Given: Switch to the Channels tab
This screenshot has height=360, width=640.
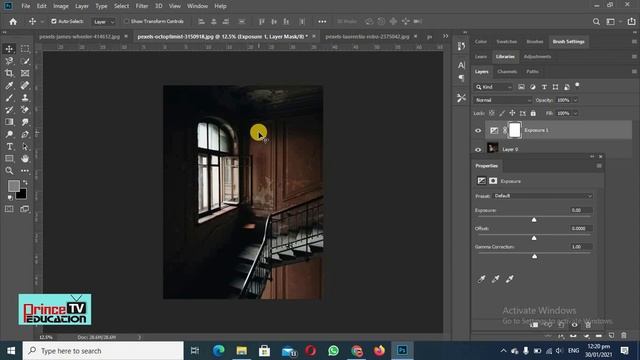Looking at the screenshot, I should [507, 71].
